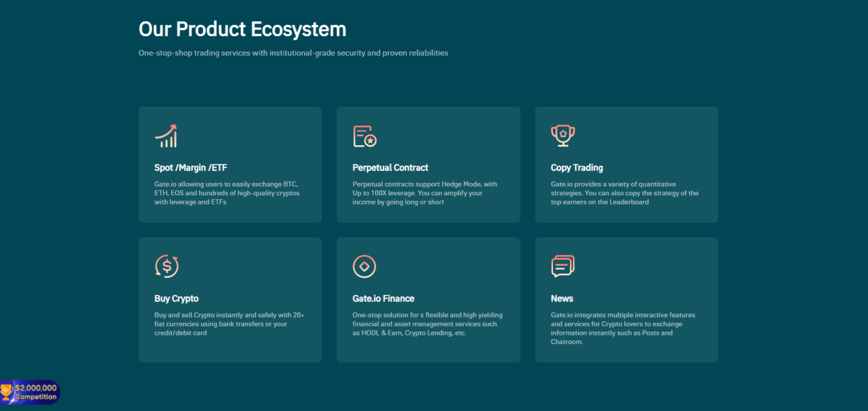Click the Posts and Chatroom description text

(x=623, y=328)
